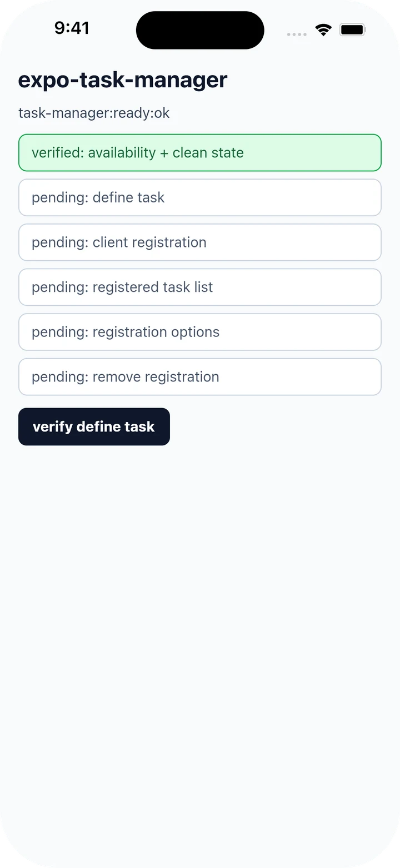Viewport: 400px width, 868px height.
Task: Tap the battery icon in the status bar
Action: tap(353, 30)
